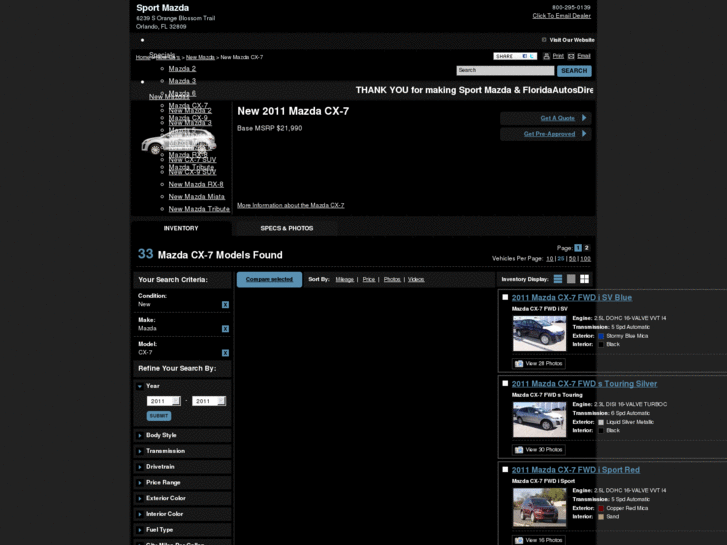727x545 pixels.
Task: Click the Get Pre-Approved link
Action: click(549, 134)
